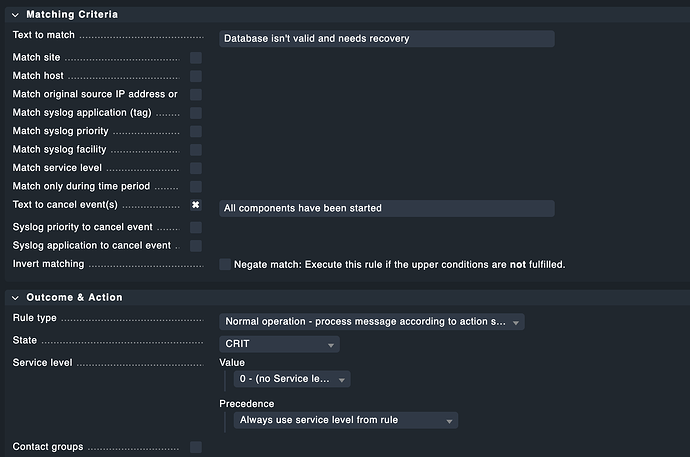Enable the Match site checkbox
Image resolution: width=690 pixels, height=457 pixels.
click(x=196, y=58)
